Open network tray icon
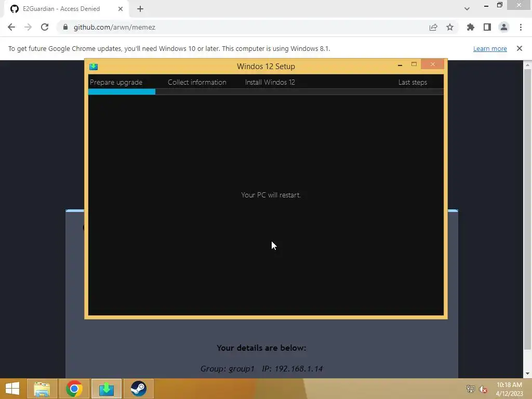The image size is (532, 399). pyautogui.click(x=470, y=389)
